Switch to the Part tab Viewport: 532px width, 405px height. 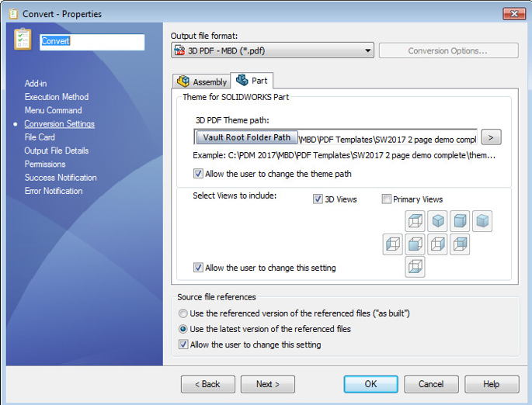[x=252, y=81]
